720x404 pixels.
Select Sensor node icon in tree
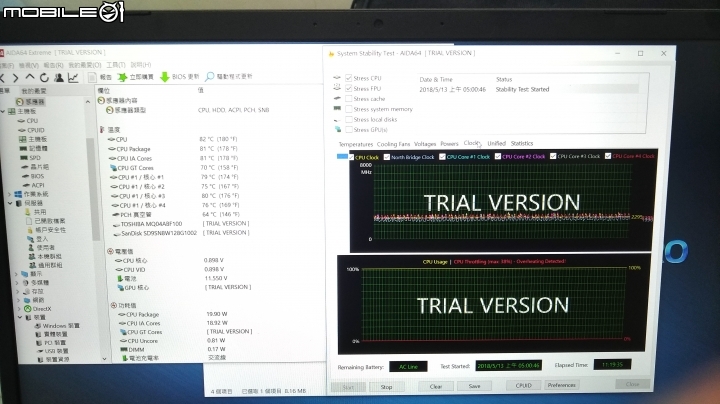click(20, 101)
